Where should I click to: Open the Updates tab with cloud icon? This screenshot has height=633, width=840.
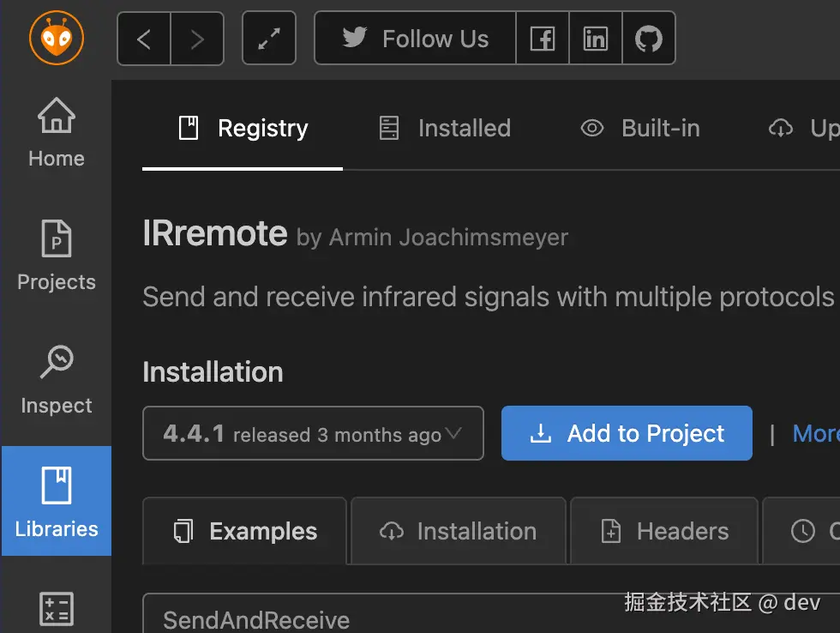[x=802, y=129]
